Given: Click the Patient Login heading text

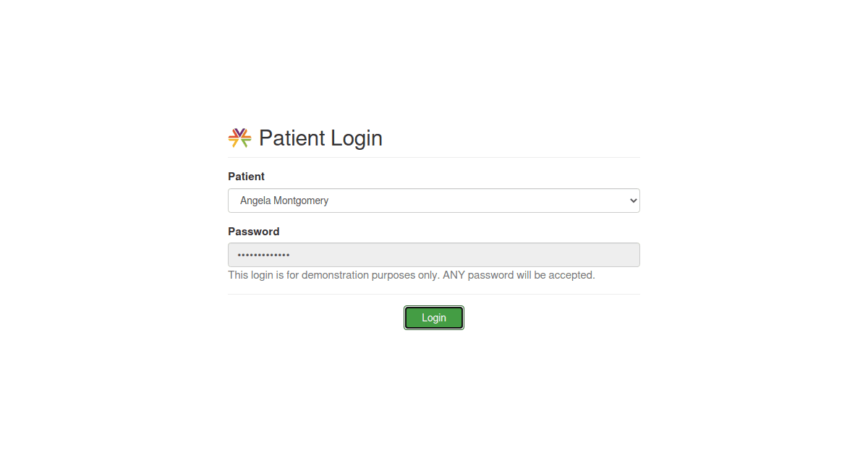Looking at the screenshot, I should click(x=320, y=138).
